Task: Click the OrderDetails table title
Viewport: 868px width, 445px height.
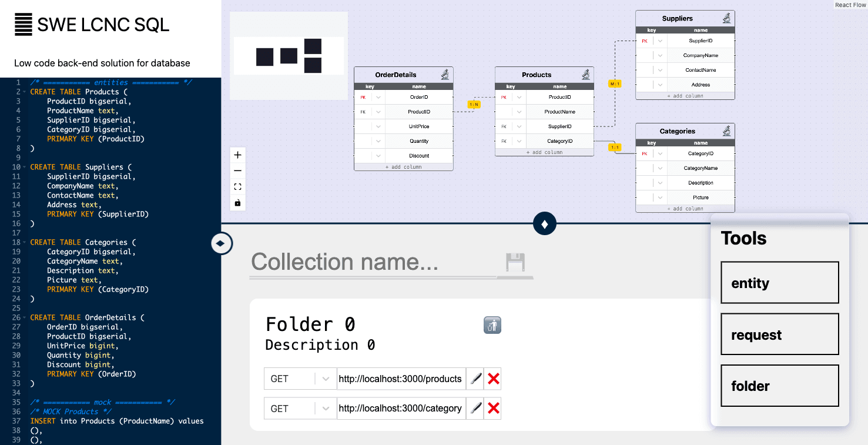Action: pos(396,75)
